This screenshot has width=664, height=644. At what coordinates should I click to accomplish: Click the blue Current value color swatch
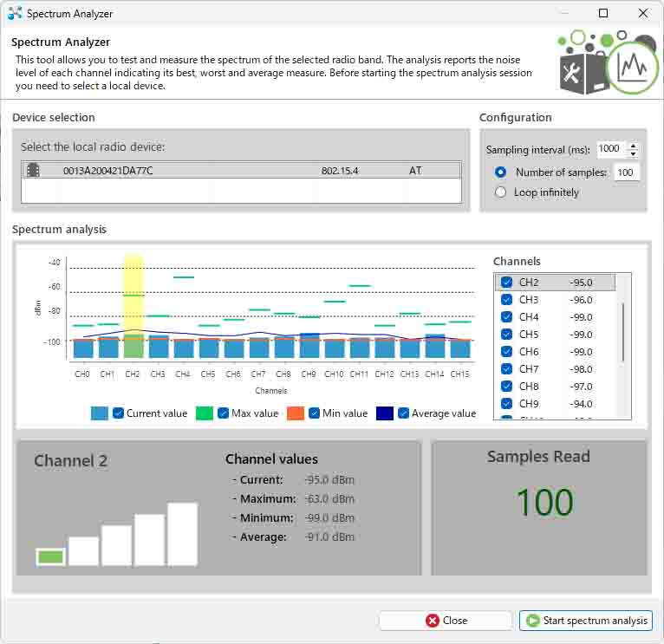point(100,413)
